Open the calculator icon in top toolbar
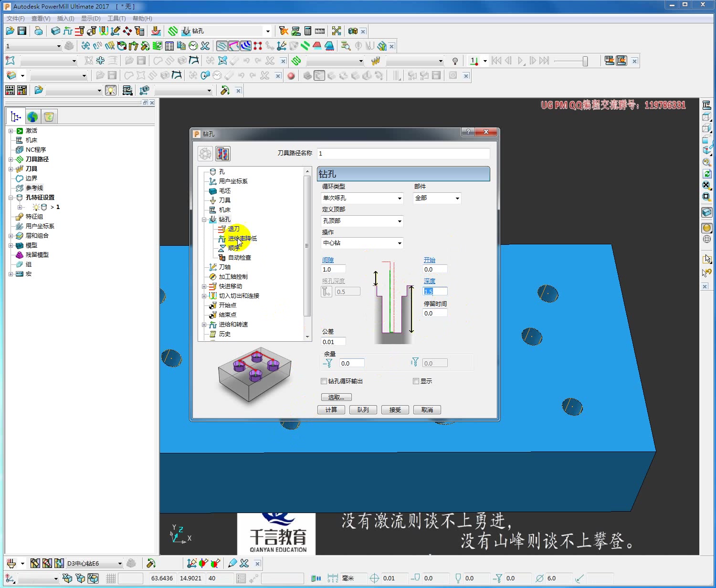This screenshot has width=716, height=588. 308,31
